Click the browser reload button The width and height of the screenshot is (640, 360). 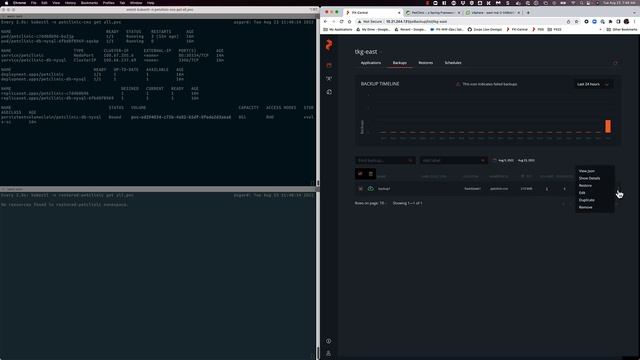tap(342, 22)
